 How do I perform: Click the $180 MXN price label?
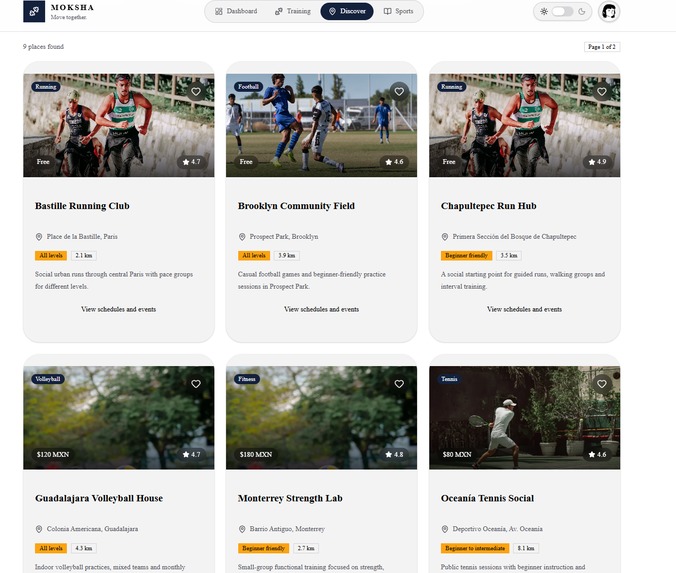tap(256, 454)
